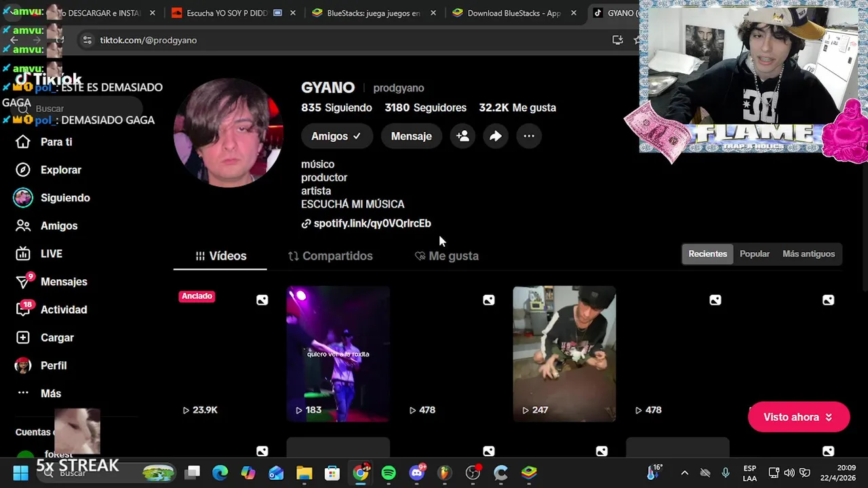868x488 pixels.
Task: Click the Windows Start button
Action: tap(20, 473)
